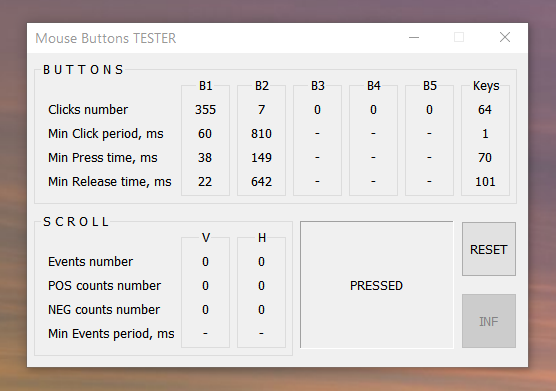Image resolution: width=556 pixels, height=391 pixels.
Task: Select the Keys clicks value 64
Action: click(485, 110)
